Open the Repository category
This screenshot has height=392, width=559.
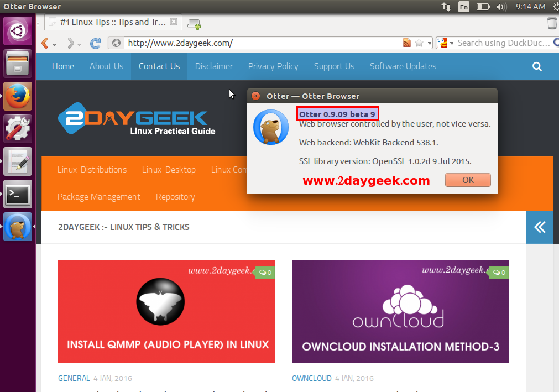pyautogui.click(x=175, y=197)
